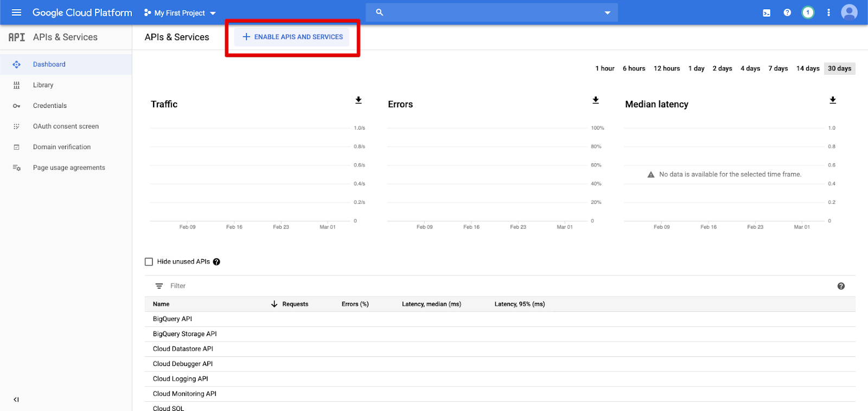
Task: Open the BigQuery API link
Action: click(173, 319)
